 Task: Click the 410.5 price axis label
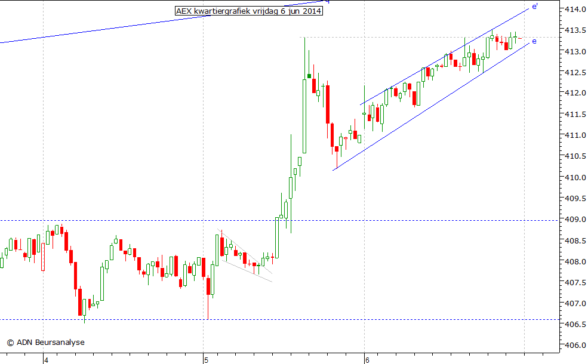pyautogui.click(x=575, y=156)
